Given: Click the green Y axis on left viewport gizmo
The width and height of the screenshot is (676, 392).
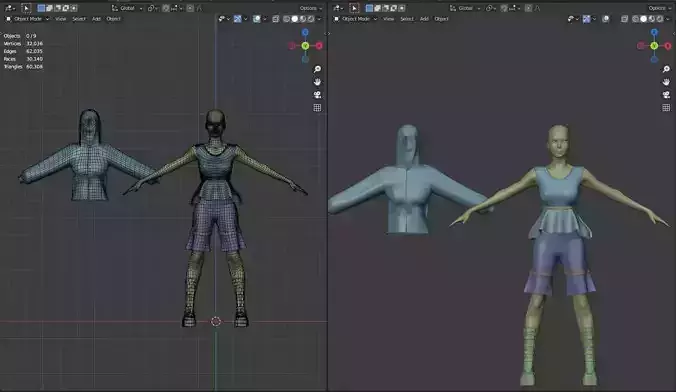Looking at the screenshot, I should [305, 46].
